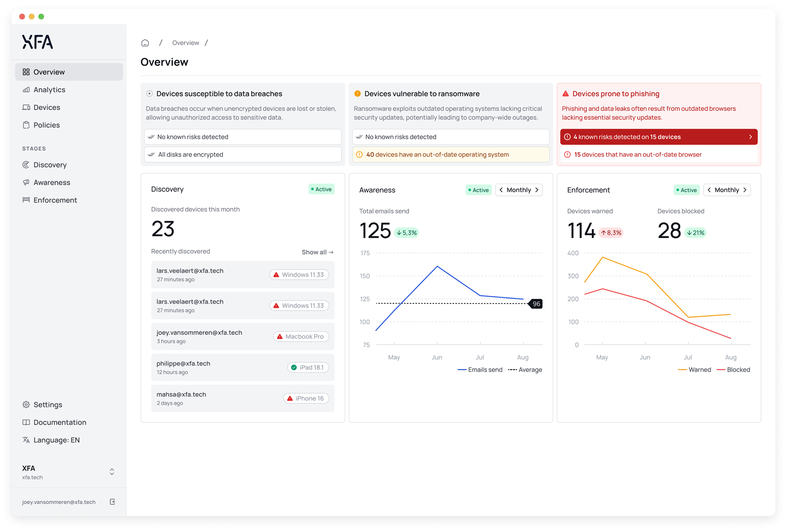Select Language EN switcher
Screen dimensions: 787x532
(57, 440)
